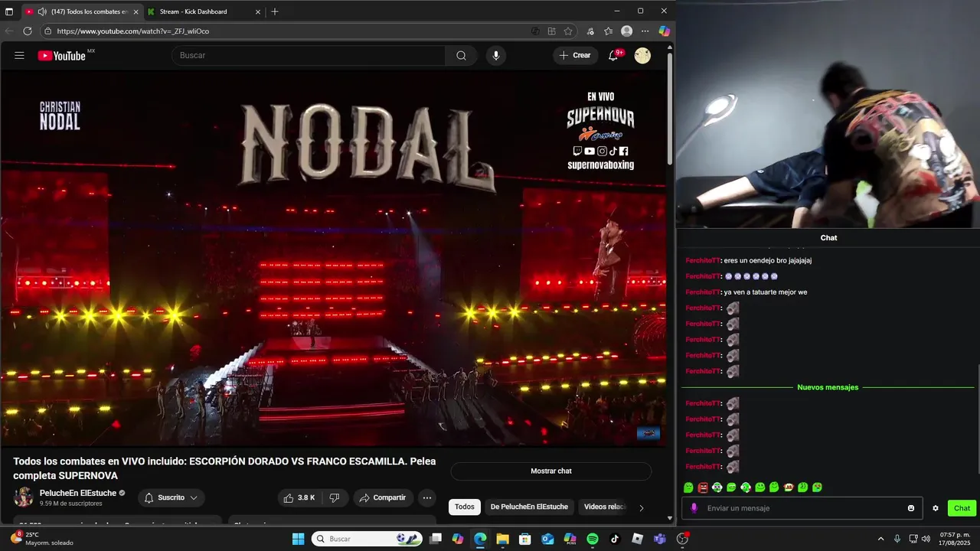Jump to Nuevos mensajes marker
The height and width of the screenshot is (551, 980).
click(828, 387)
